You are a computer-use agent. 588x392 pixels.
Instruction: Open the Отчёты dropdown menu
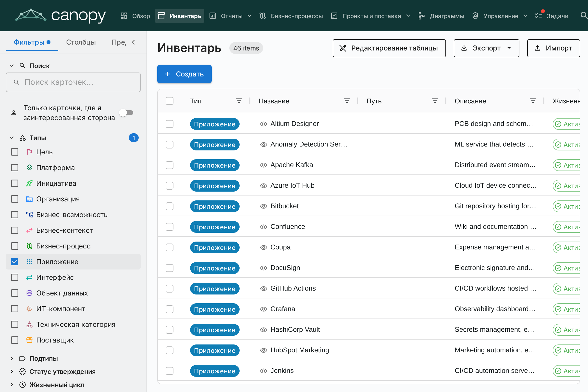point(231,16)
